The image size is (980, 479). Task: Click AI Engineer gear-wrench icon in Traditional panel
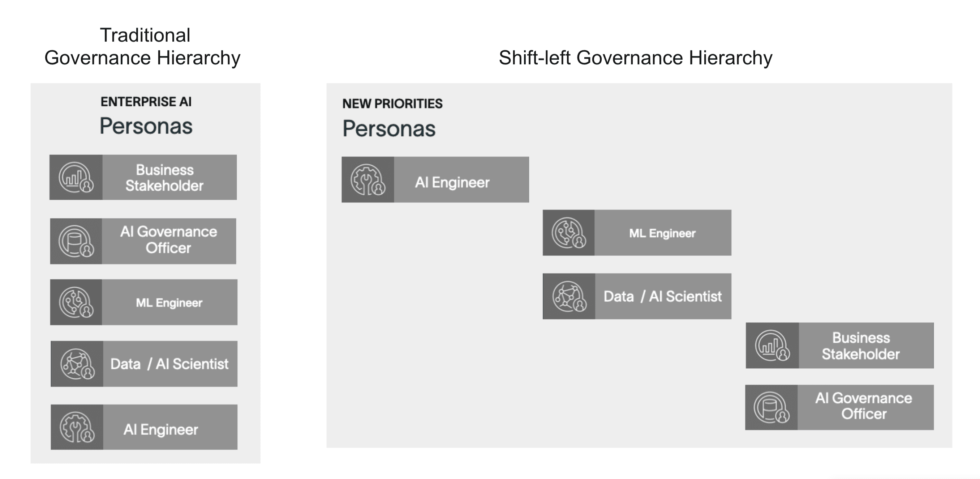(77, 427)
